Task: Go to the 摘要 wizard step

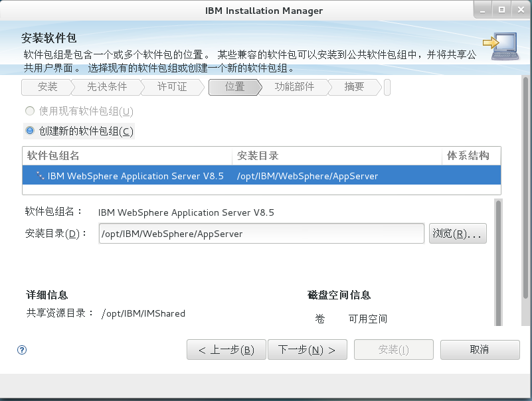Action: [x=354, y=87]
